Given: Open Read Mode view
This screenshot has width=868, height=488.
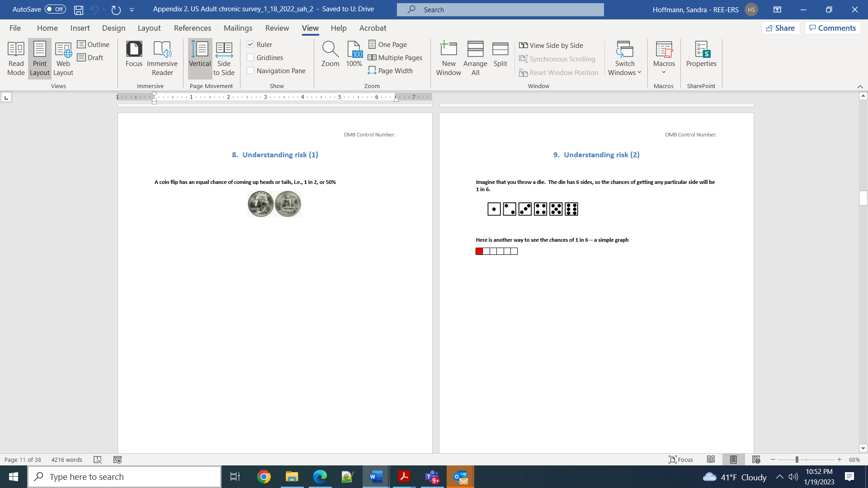Looking at the screenshot, I should [16, 59].
